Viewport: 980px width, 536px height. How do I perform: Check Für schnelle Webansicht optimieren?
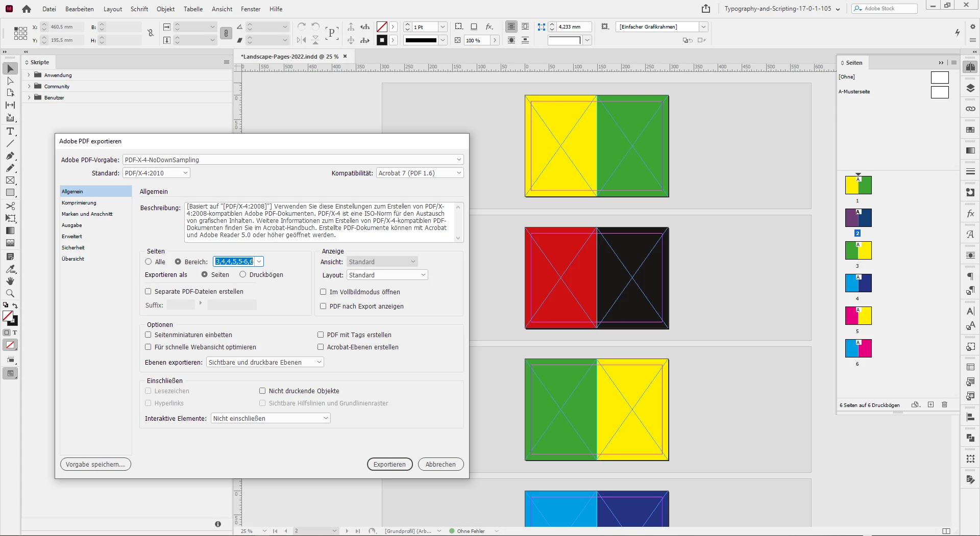tap(148, 347)
